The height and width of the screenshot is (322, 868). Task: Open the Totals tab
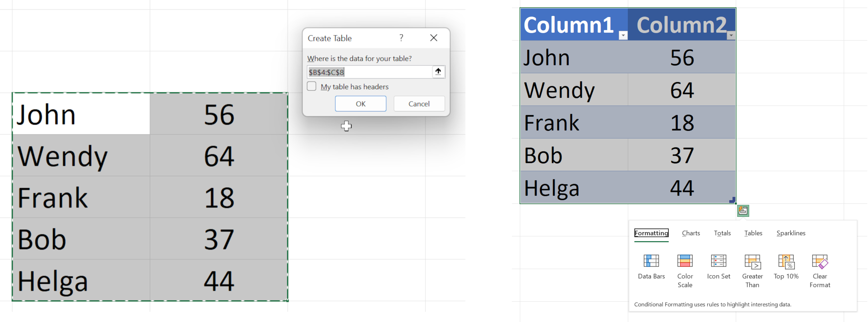click(722, 233)
